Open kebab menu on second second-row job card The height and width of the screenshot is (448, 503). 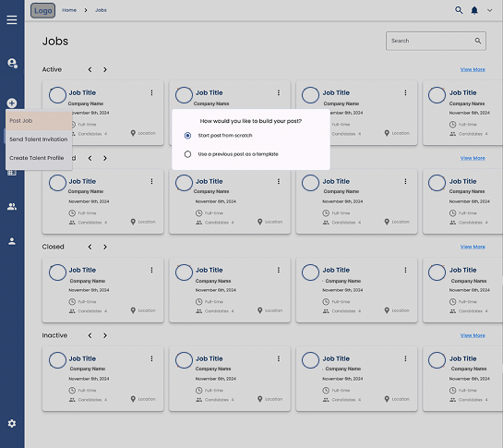tap(279, 181)
